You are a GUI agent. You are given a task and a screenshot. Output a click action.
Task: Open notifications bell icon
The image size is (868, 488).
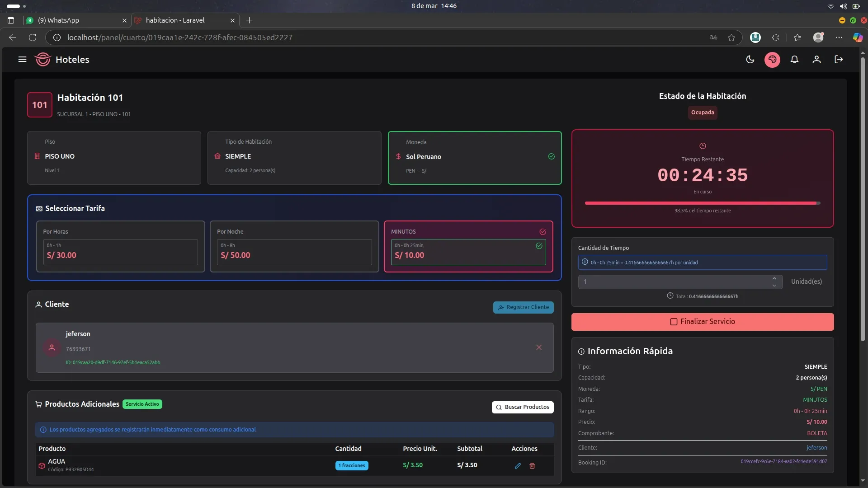pyautogui.click(x=794, y=59)
